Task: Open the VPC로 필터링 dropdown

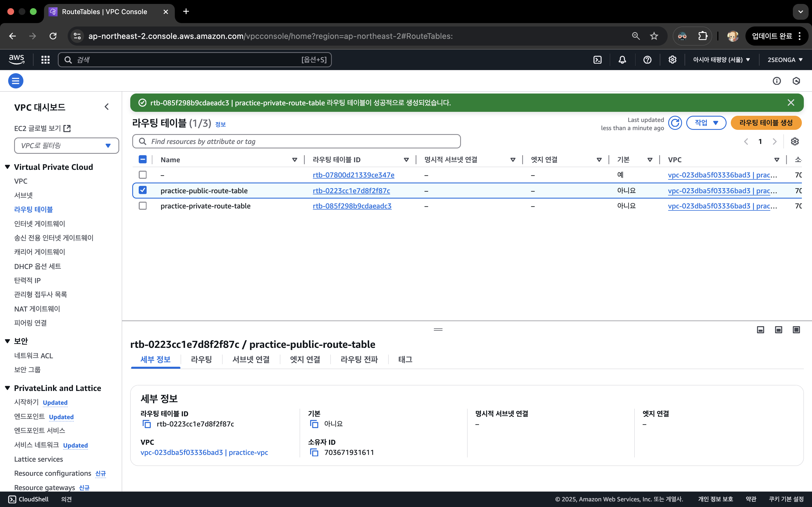Action: click(67, 146)
